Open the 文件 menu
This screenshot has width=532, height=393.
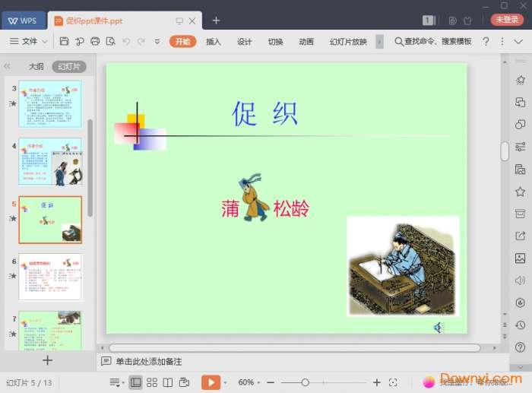29,41
